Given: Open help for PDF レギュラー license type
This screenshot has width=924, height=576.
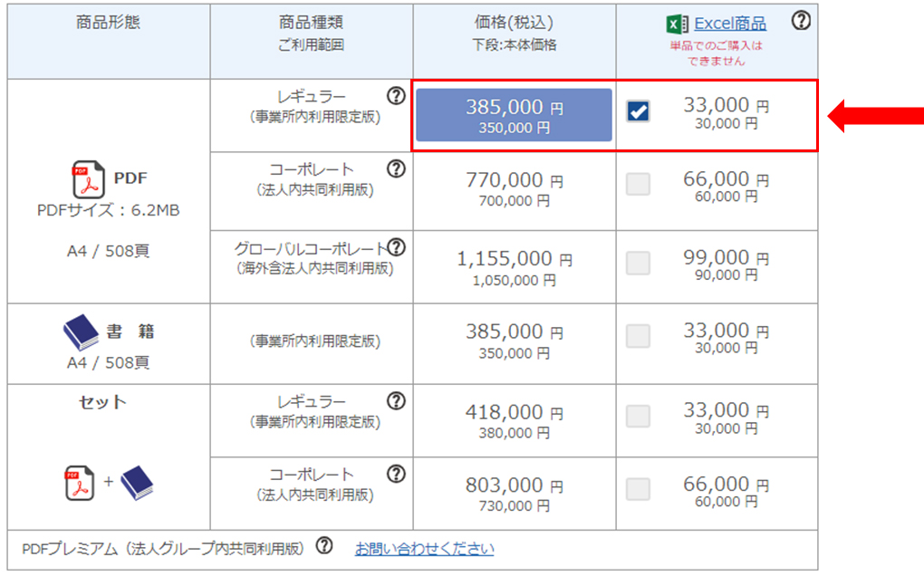Looking at the screenshot, I should 395,95.
